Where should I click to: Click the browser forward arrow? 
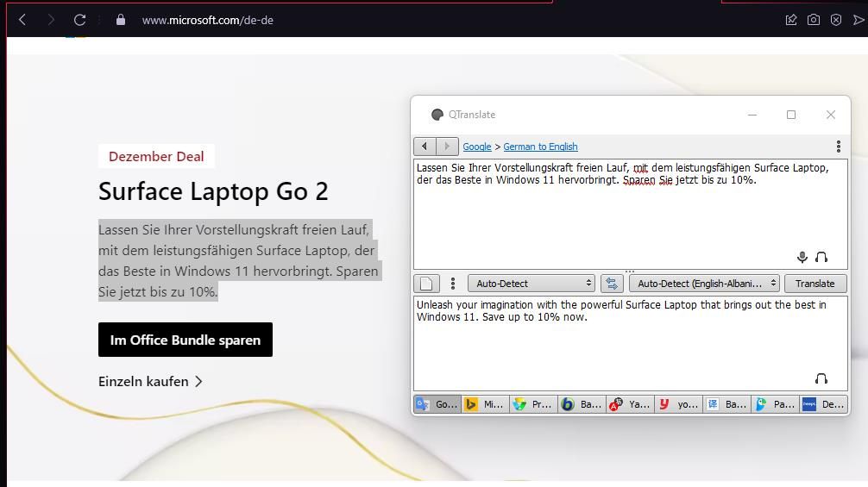(51, 20)
